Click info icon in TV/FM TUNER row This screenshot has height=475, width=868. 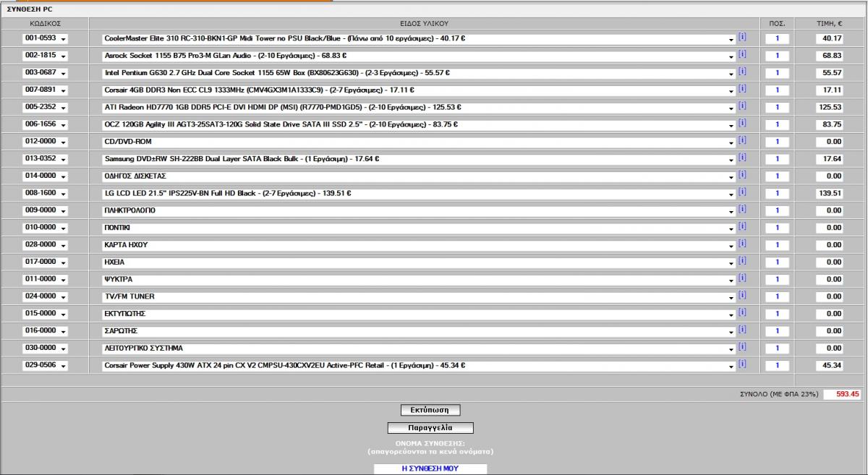coord(742,296)
